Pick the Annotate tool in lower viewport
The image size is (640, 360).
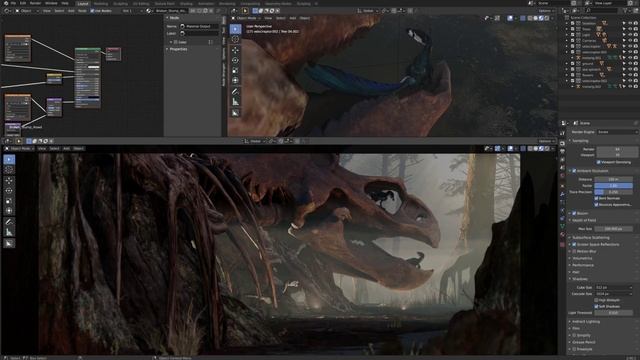[9, 222]
